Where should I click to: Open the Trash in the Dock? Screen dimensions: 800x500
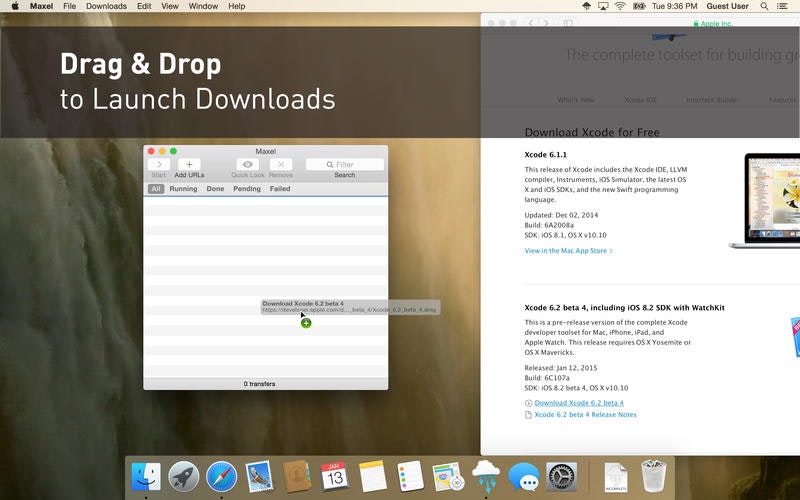654,476
